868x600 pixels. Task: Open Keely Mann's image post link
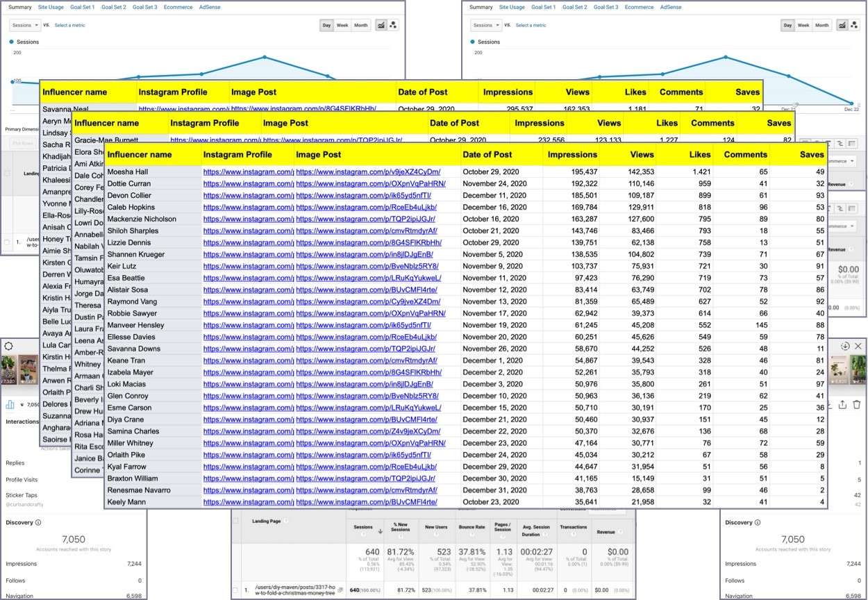tap(367, 502)
